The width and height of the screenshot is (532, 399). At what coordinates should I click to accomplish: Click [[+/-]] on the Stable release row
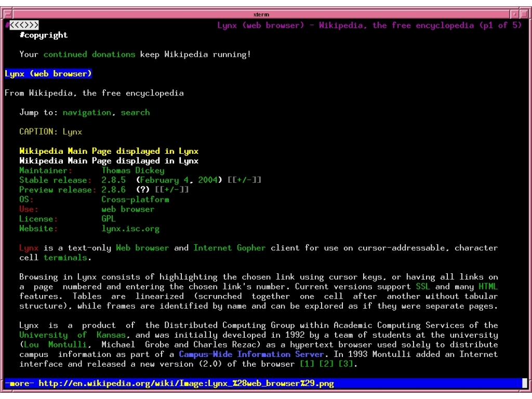tap(244, 180)
